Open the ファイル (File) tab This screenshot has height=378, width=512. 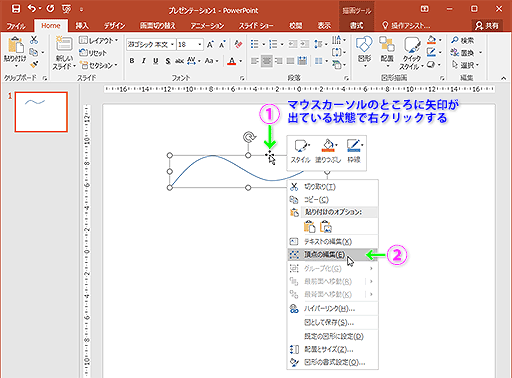16,26
